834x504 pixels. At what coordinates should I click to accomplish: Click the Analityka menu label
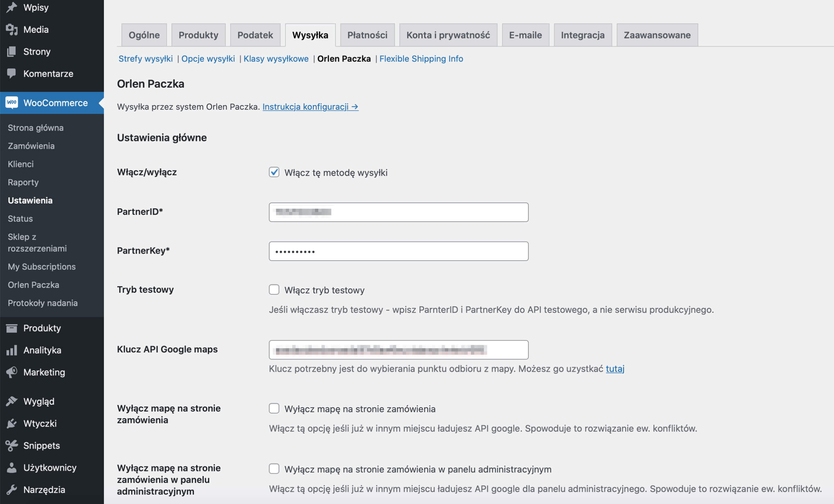point(42,350)
